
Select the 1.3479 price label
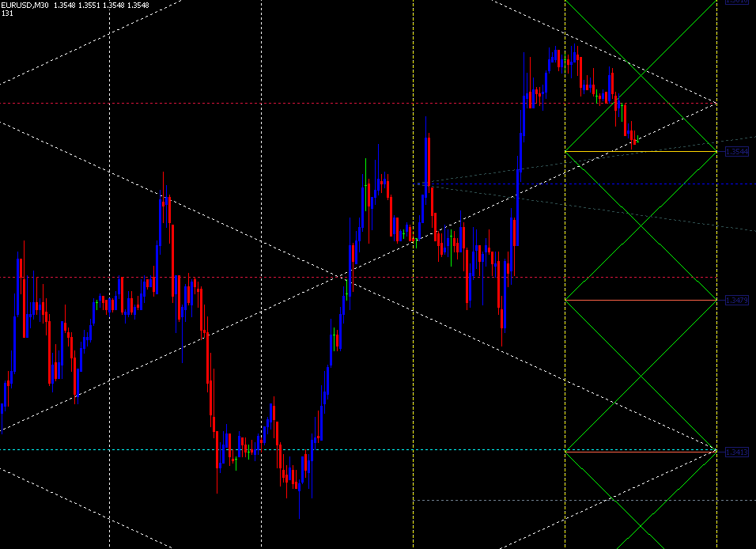[x=737, y=300]
